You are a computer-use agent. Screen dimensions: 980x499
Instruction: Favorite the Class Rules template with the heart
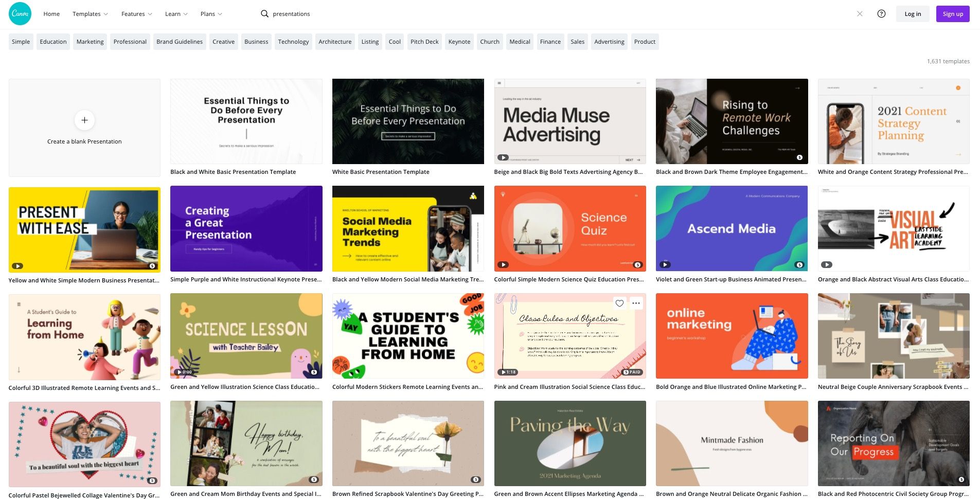click(619, 304)
